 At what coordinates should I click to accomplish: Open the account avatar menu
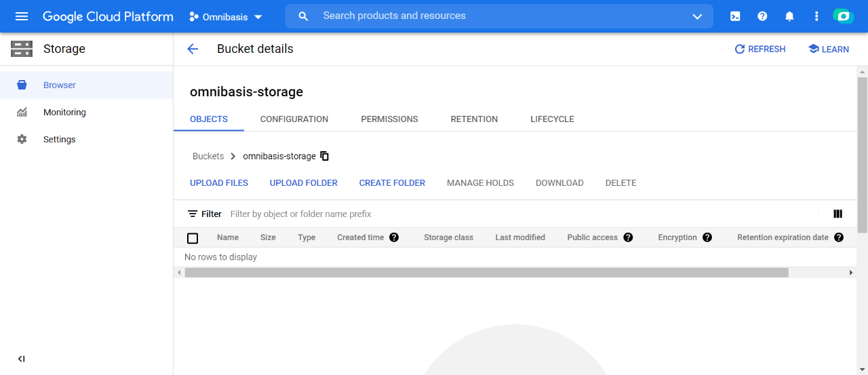(843, 16)
